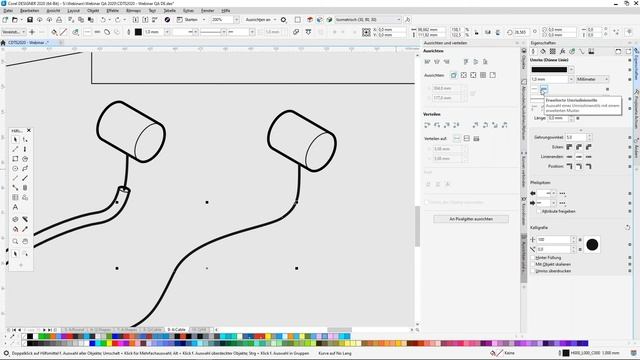Enable Umriss überdrucken checkbox
640x360 pixels.
pos(533,271)
